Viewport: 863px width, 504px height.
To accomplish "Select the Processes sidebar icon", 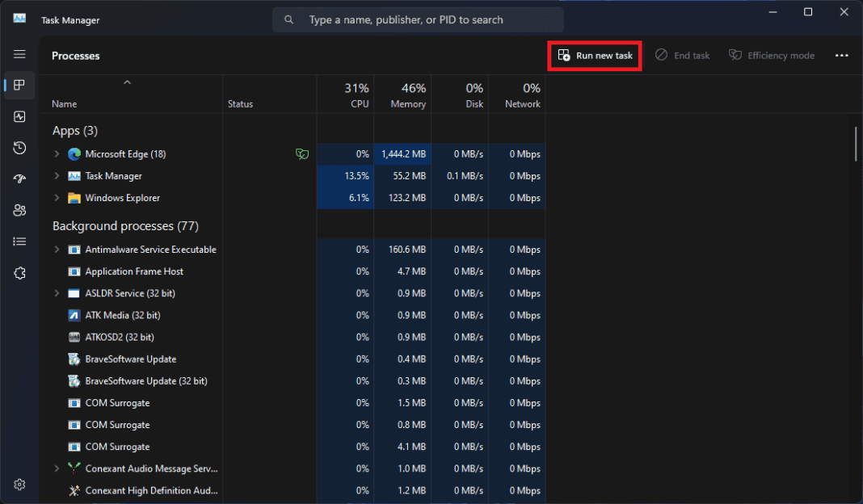I will [19, 85].
